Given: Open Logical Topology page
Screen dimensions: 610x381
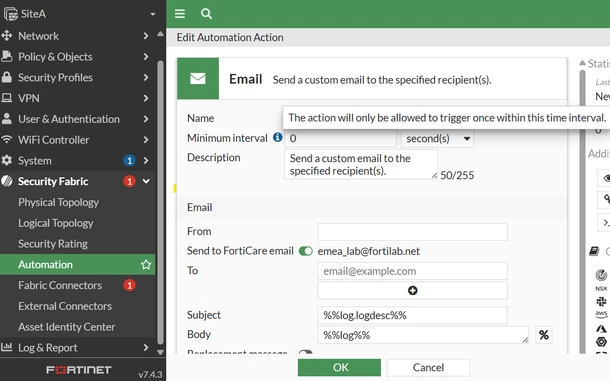Looking at the screenshot, I should pos(56,223).
